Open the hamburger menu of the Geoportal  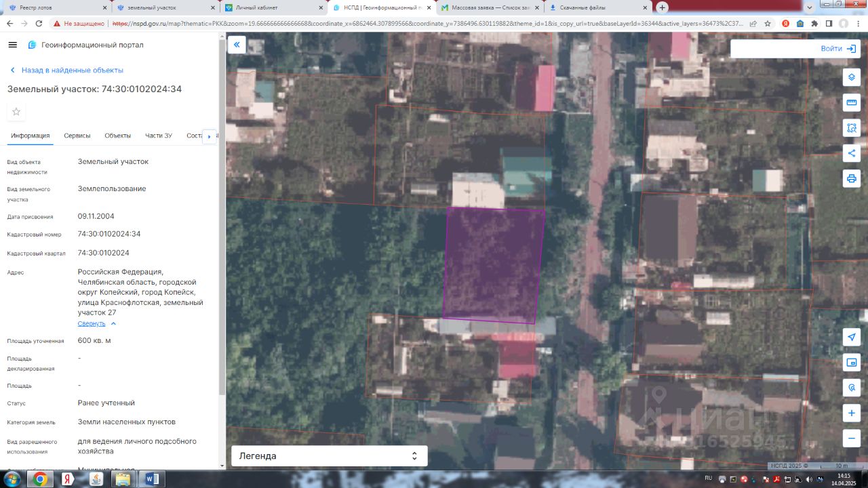coord(12,45)
